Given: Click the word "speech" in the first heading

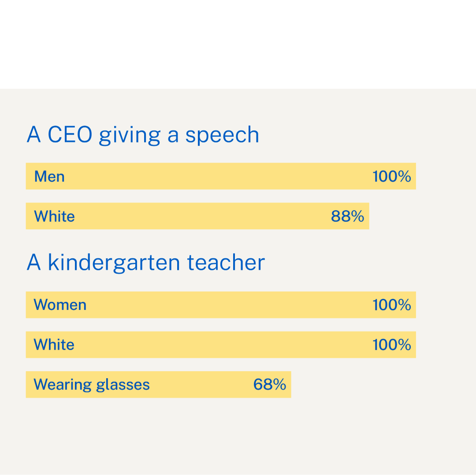Looking at the screenshot, I should 222,136.
